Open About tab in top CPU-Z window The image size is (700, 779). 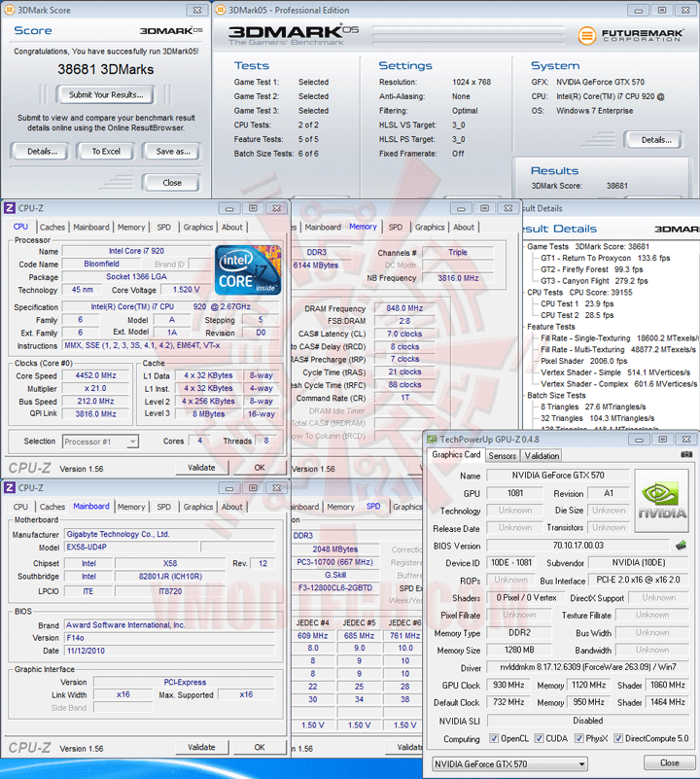click(232, 227)
